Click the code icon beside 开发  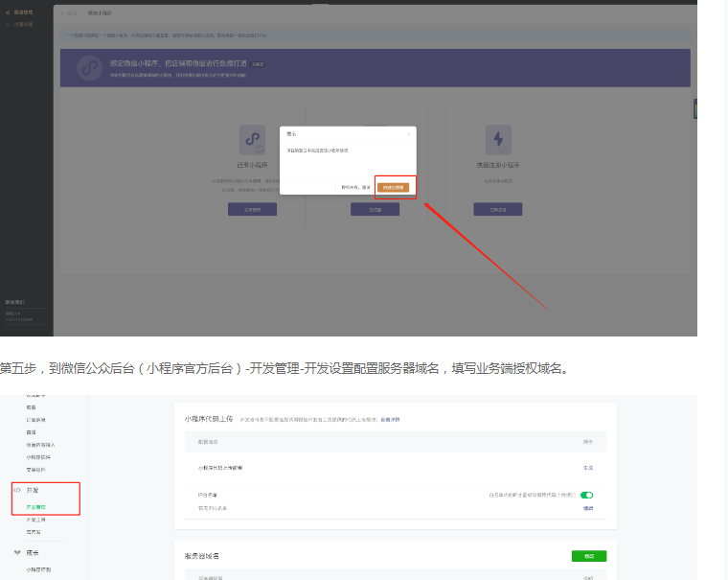[x=17, y=489]
